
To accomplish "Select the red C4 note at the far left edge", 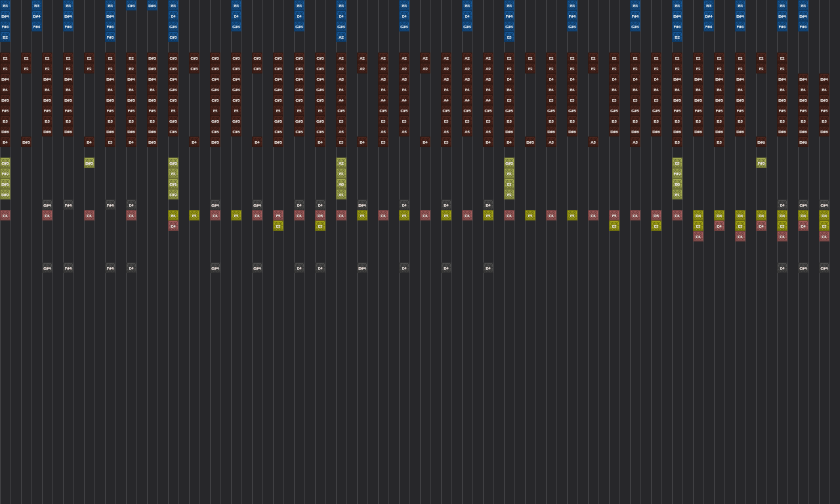I will click(5, 215).
